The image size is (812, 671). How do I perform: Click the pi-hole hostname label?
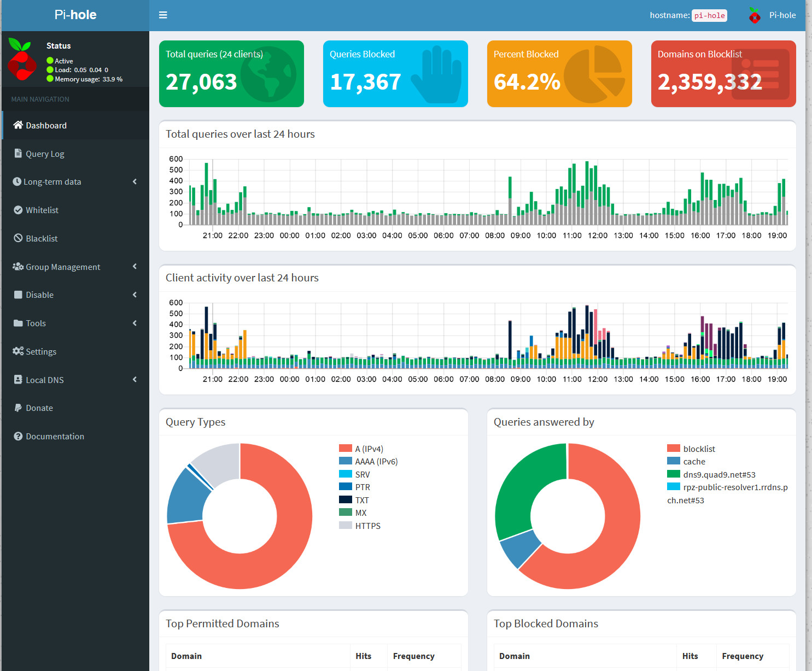click(709, 15)
